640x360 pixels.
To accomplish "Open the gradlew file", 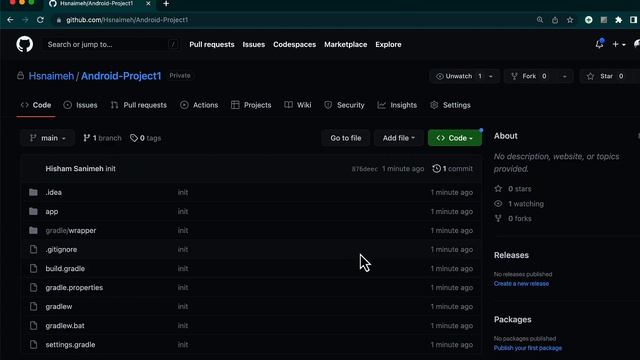I will [59, 307].
